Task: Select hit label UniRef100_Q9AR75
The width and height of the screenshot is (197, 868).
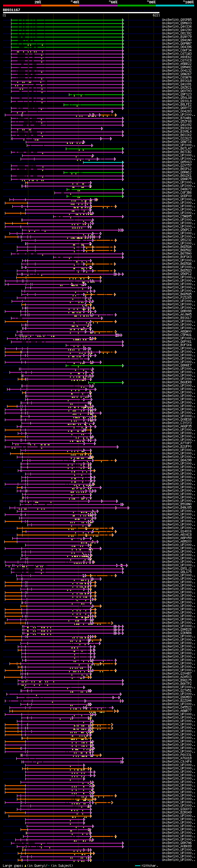Action: [177, 179]
